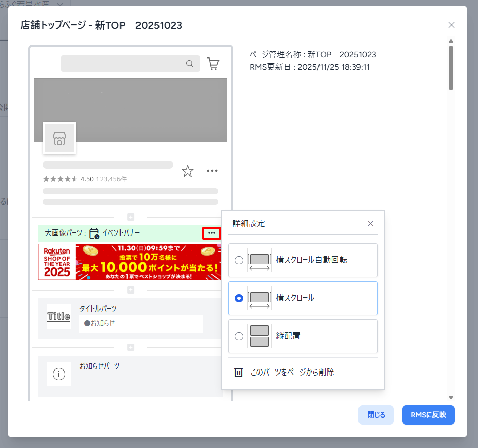Click the star favorite icon
The height and width of the screenshot is (448, 478).
tap(188, 171)
